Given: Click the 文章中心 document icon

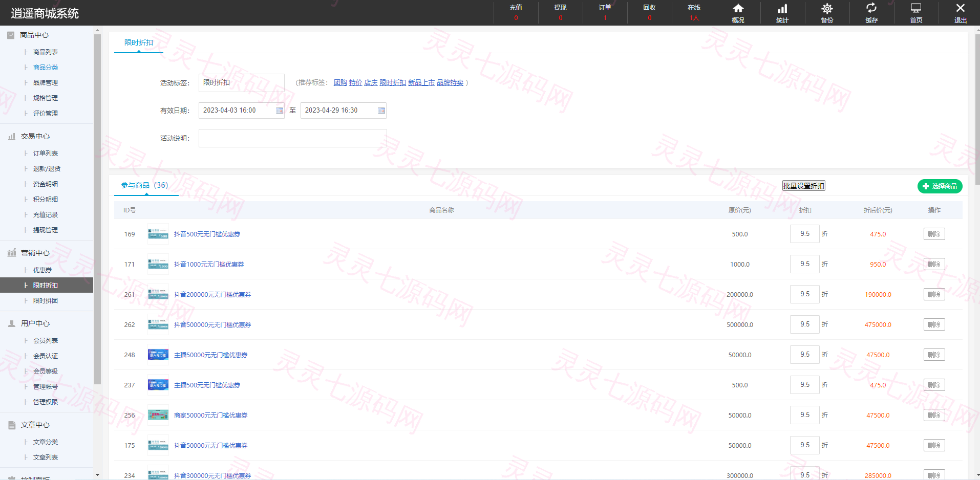Looking at the screenshot, I should pos(11,425).
